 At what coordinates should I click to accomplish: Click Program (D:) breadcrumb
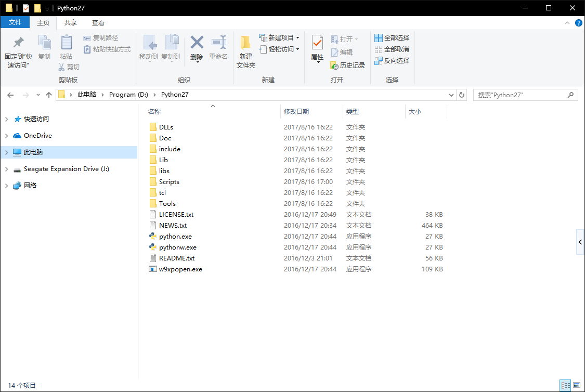coord(128,95)
